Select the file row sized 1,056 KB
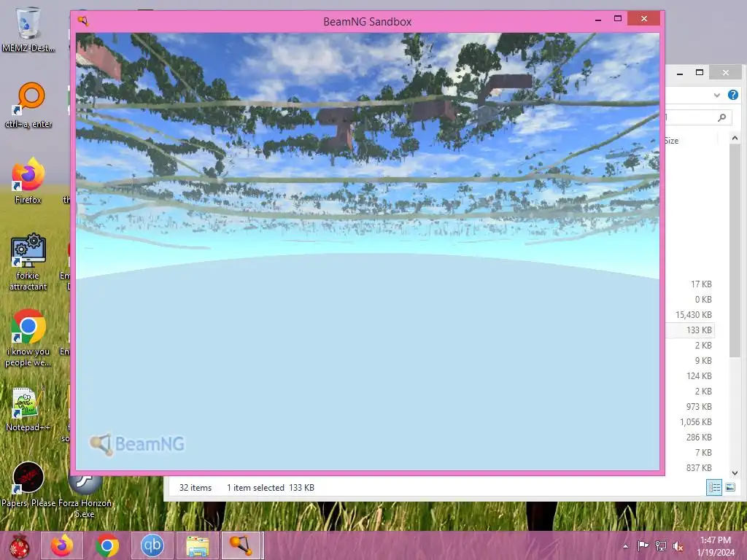This screenshot has height=560, width=747. pyautogui.click(x=689, y=421)
